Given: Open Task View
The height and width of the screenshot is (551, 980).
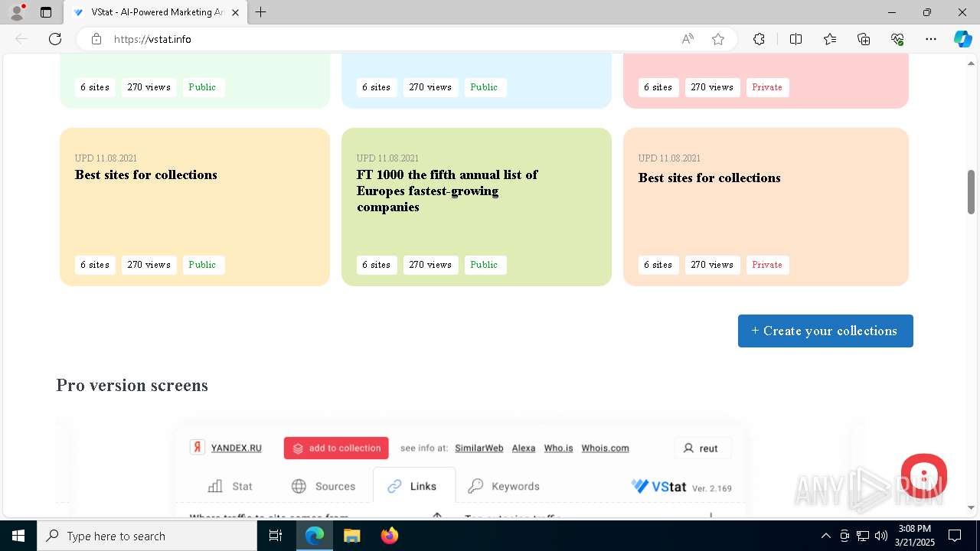Looking at the screenshot, I should (276, 536).
